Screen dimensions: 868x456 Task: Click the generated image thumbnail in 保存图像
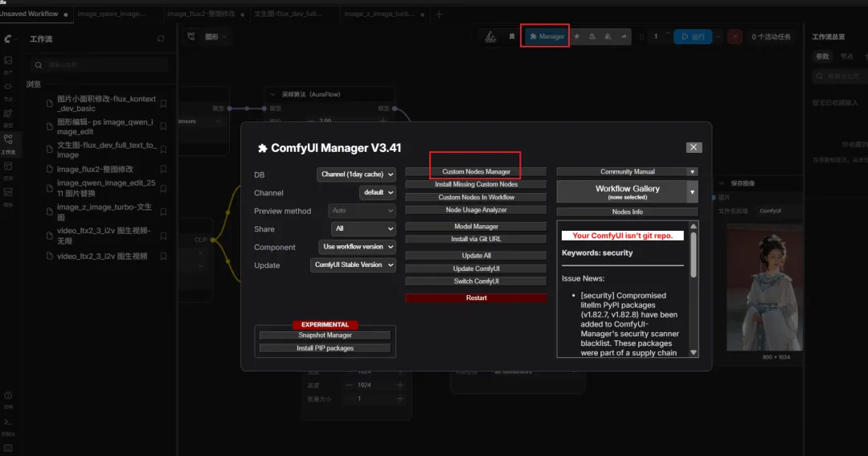[x=764, y=288]
